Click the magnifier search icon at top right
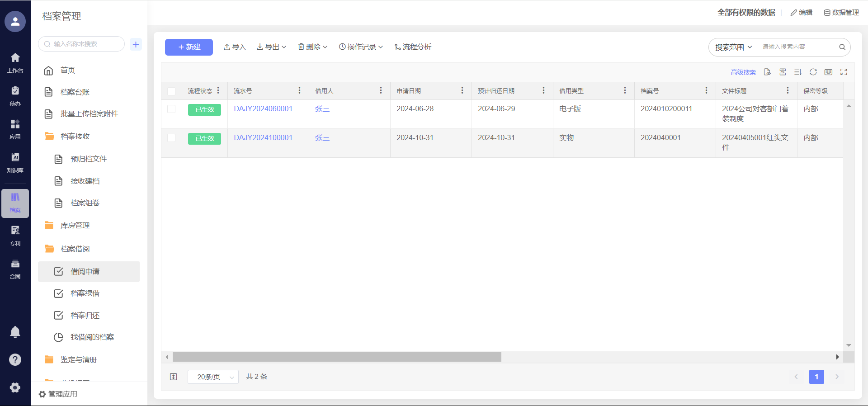This screenshot has width=868, height=406. pos(842,47)
